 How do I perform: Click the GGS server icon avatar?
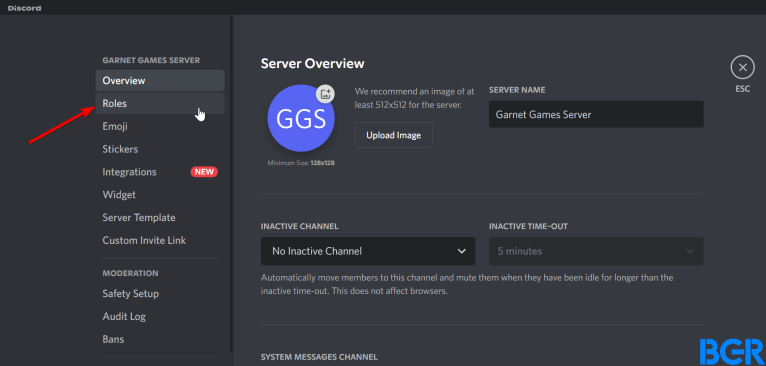pos(301,118)
